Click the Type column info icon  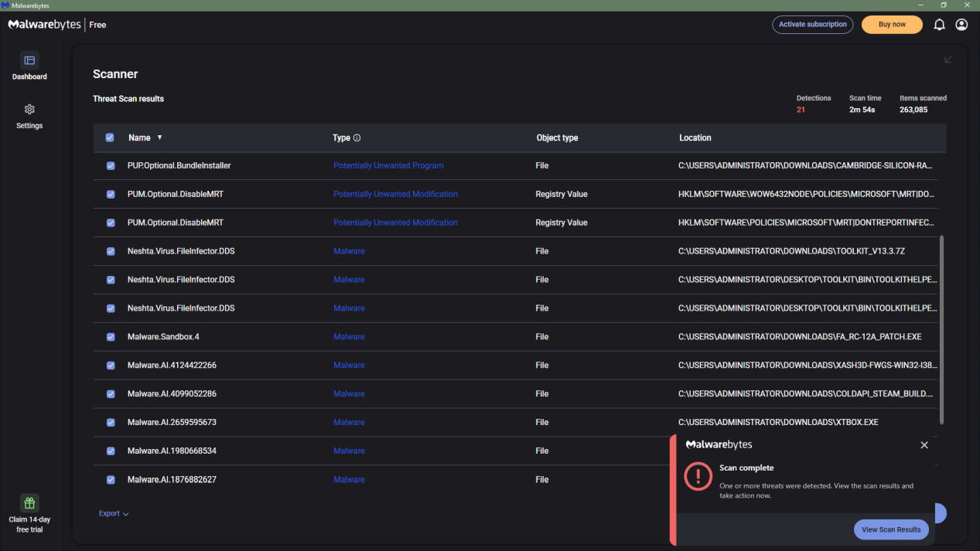pos(357,138)
